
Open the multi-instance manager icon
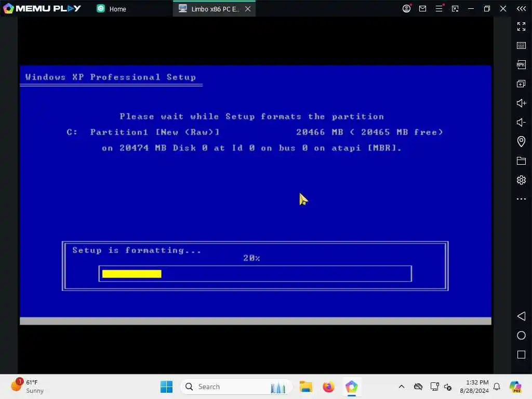[521, 84]
